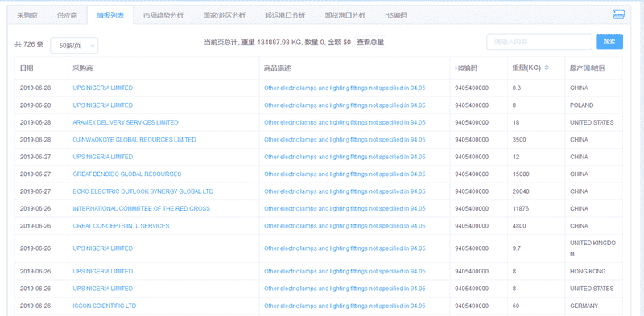Open ECKO ELECTRIC OUTLOOK SYNERGY GLOBAL LTD
This screenshot has height=316, width=644.
click(x=143, y=191)
